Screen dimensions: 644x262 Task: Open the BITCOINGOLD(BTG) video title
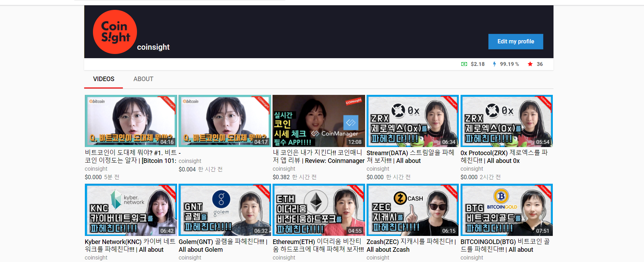click(505, 245)
